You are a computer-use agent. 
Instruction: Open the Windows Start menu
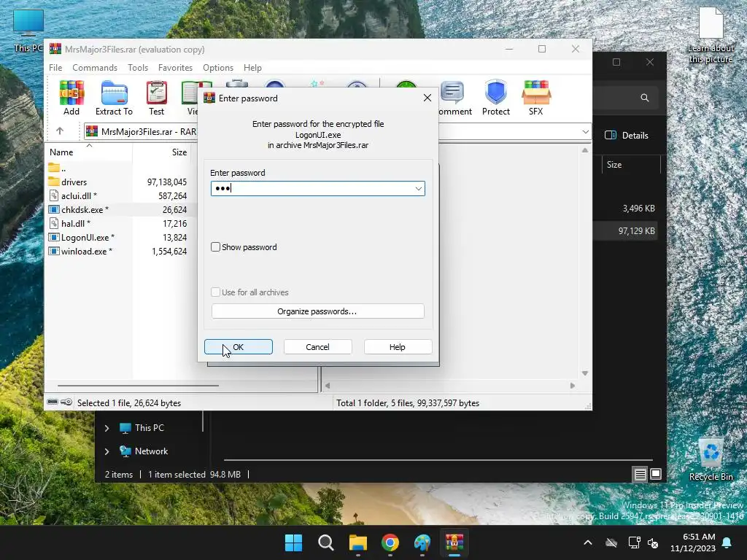click(293, 542)
